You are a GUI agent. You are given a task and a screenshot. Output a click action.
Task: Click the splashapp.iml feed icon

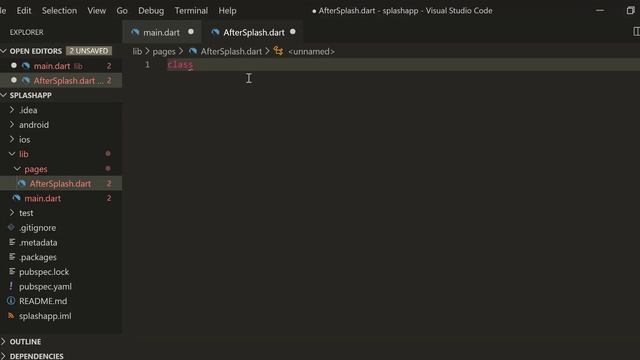click(11, 316)
